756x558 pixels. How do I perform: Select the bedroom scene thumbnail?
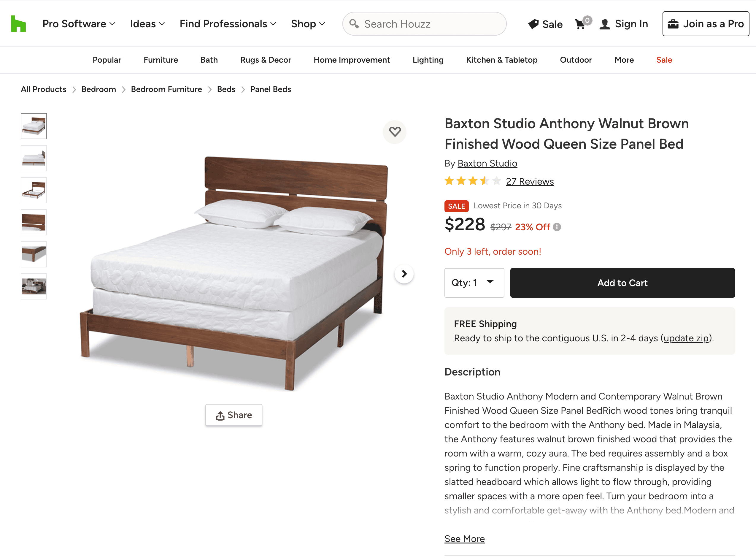pos(34,286)
